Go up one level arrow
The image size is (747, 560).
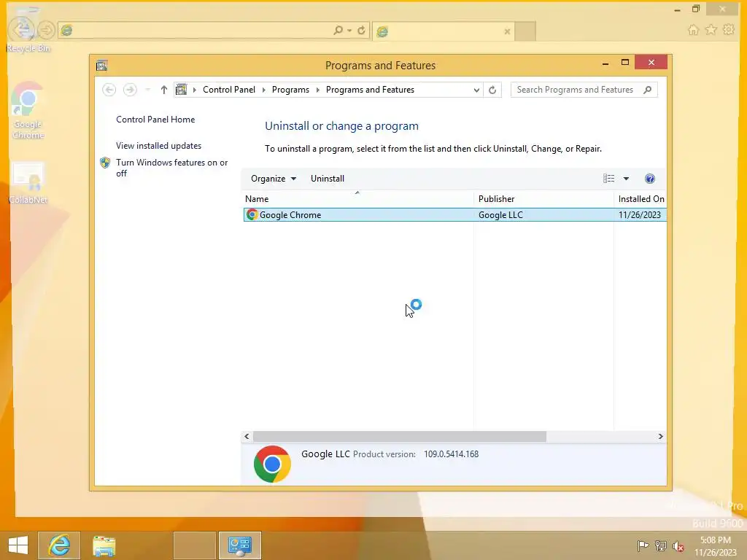point(164,90)
